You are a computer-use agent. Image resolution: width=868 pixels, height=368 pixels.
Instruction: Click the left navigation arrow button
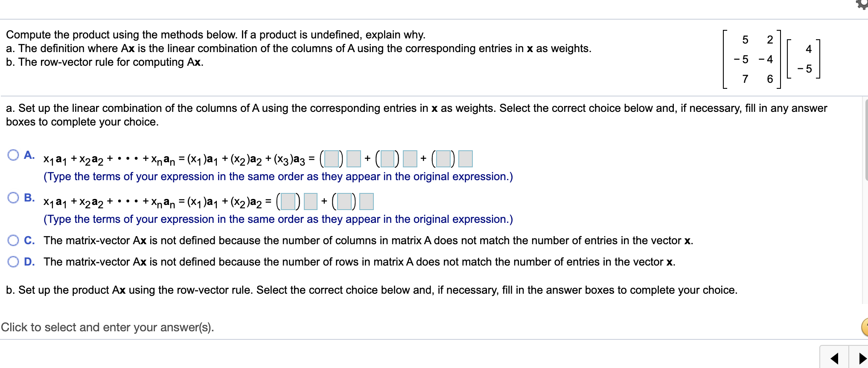click(x=835, y=359)
